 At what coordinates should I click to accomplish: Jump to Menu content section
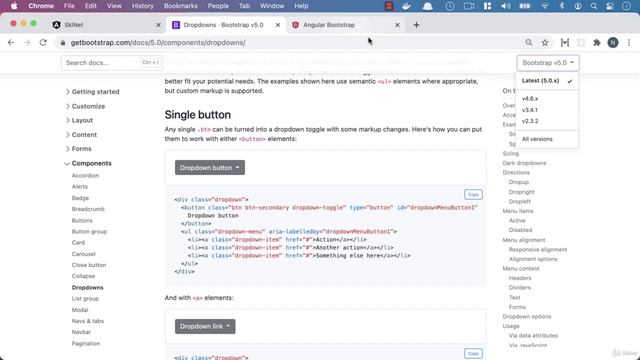coord(521,269)
